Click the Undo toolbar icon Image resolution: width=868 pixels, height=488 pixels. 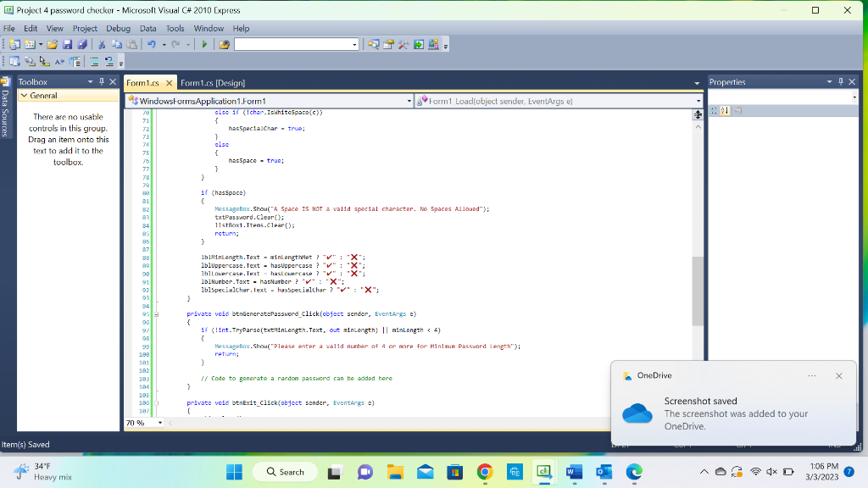click(151, 45)
